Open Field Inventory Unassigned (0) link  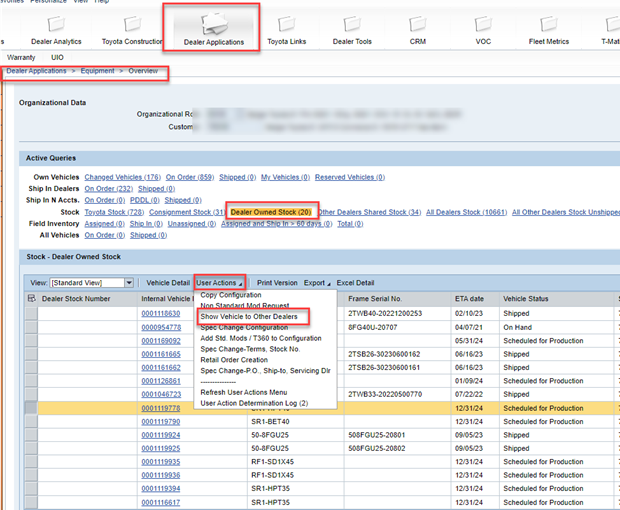point(192,224)
